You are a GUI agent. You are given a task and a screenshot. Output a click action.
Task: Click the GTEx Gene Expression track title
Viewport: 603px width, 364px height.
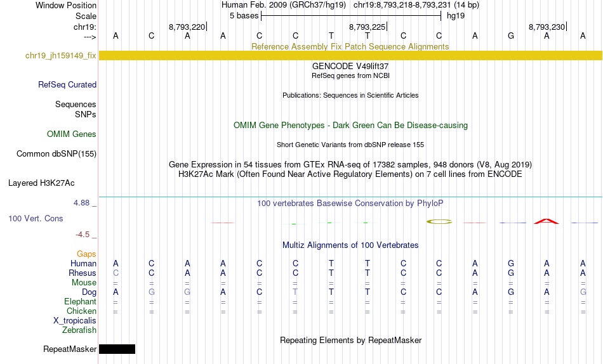pos(350,164)
